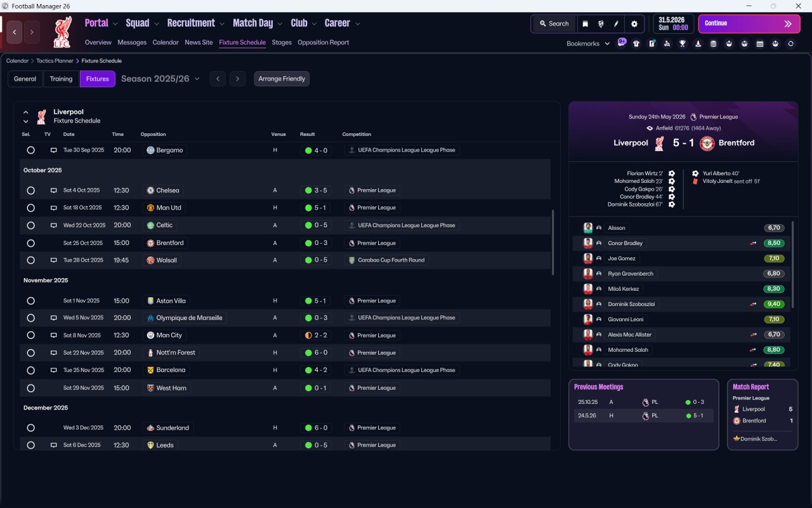Screen dimensions: 812x508
Task: Click the training cone icon in bookmarks bar
Action: (x=698, y=44)
